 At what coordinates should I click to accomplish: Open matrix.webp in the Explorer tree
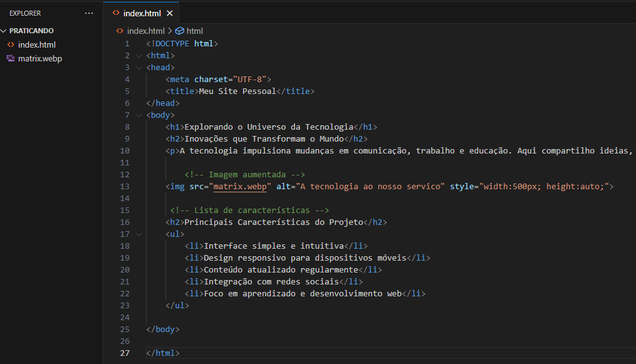[39, 58]
